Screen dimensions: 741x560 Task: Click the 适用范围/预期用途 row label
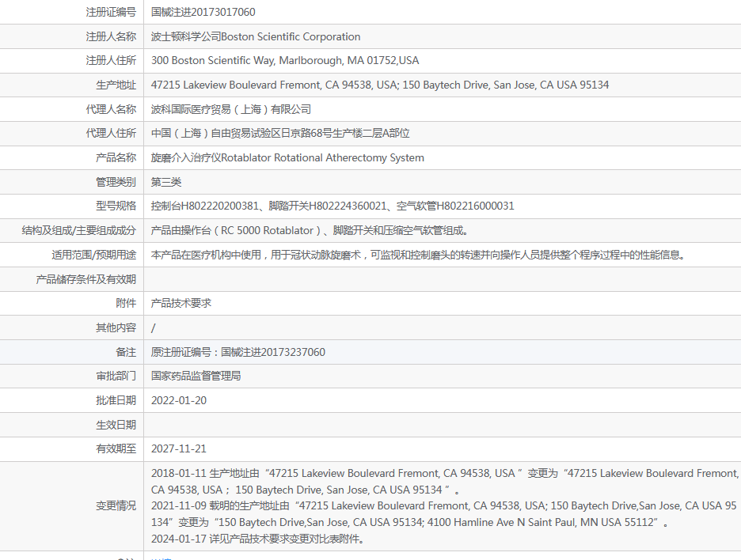[94, 255]
